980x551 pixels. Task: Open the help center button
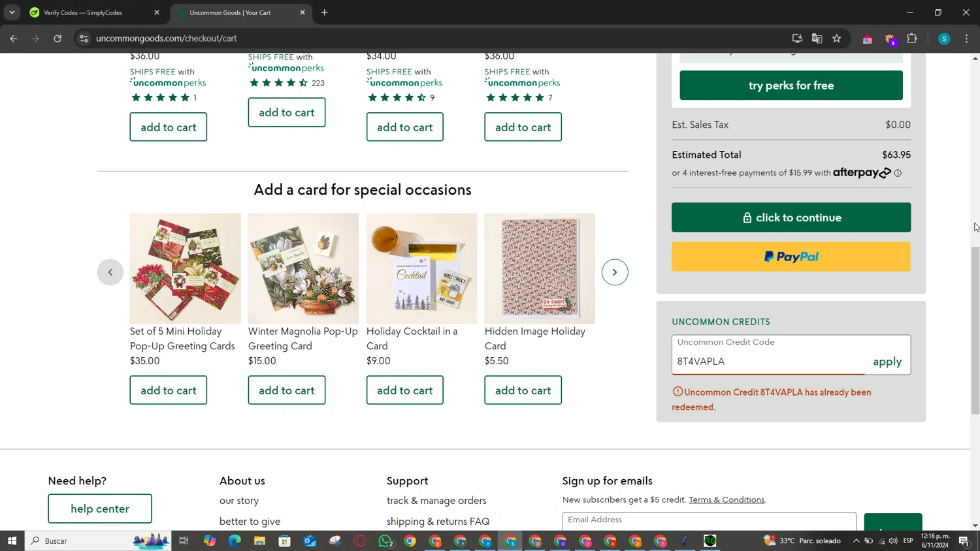click(x=100, y=509)
